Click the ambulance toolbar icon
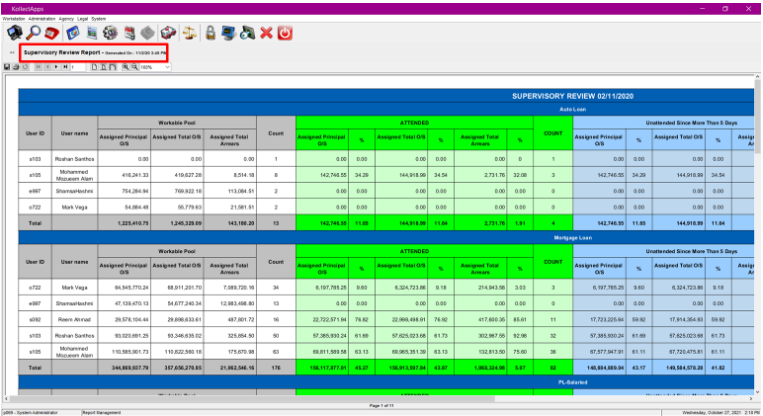The width and height of the screenshot is (763, 416). coord(168,33)
